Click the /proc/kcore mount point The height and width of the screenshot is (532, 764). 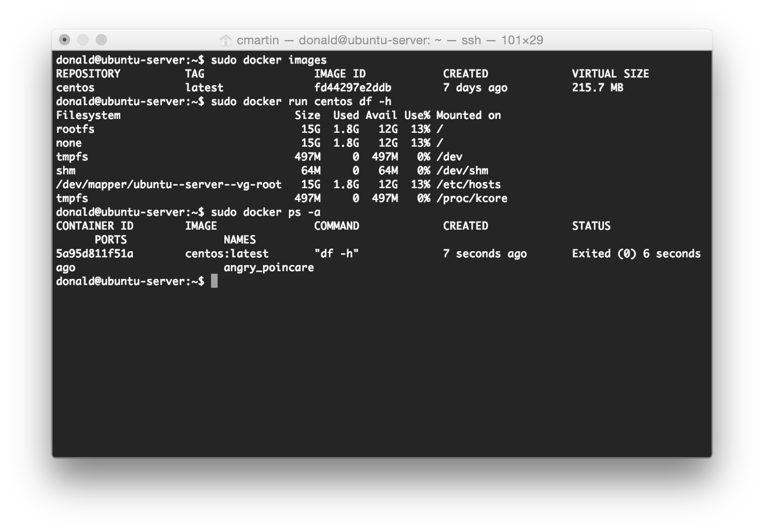(472, 199)
